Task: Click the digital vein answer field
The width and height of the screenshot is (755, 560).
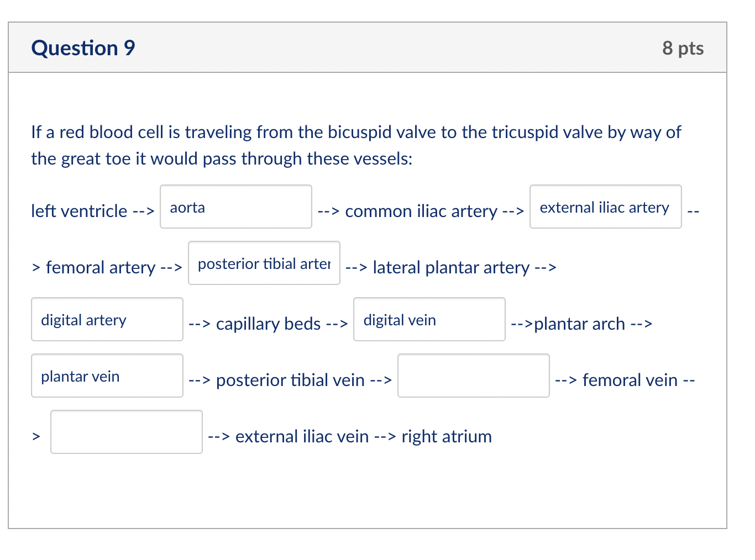Action: [x=429, y=319]
